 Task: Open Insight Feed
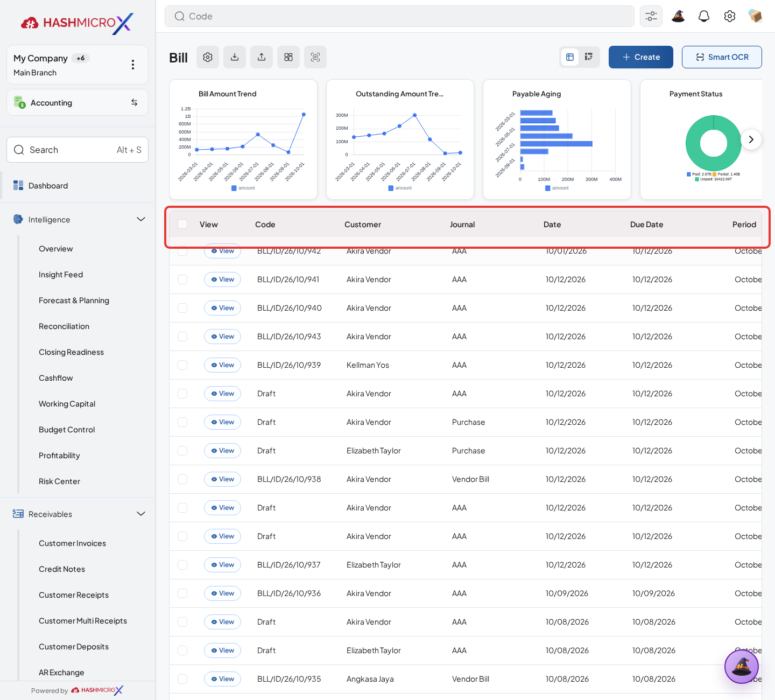tap(61, 275)
